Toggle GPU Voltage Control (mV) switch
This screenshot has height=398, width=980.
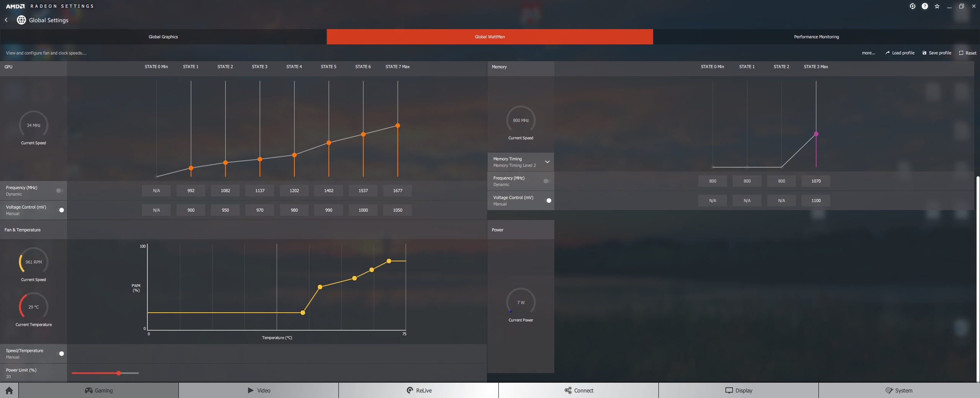pos(60,210)
